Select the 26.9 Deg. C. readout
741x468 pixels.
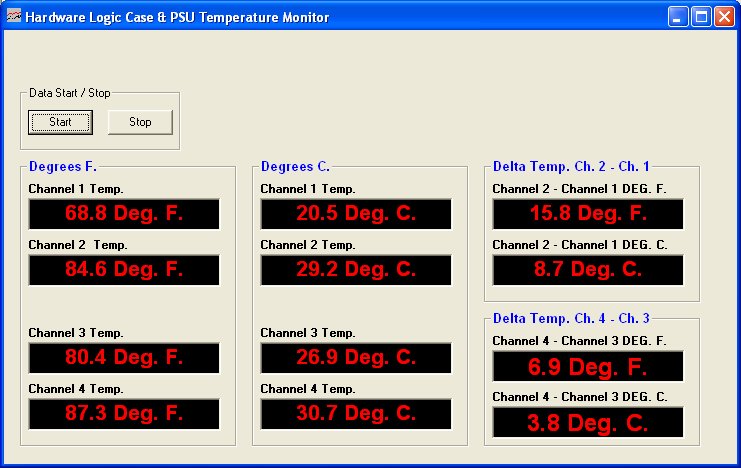coord(356,358)
